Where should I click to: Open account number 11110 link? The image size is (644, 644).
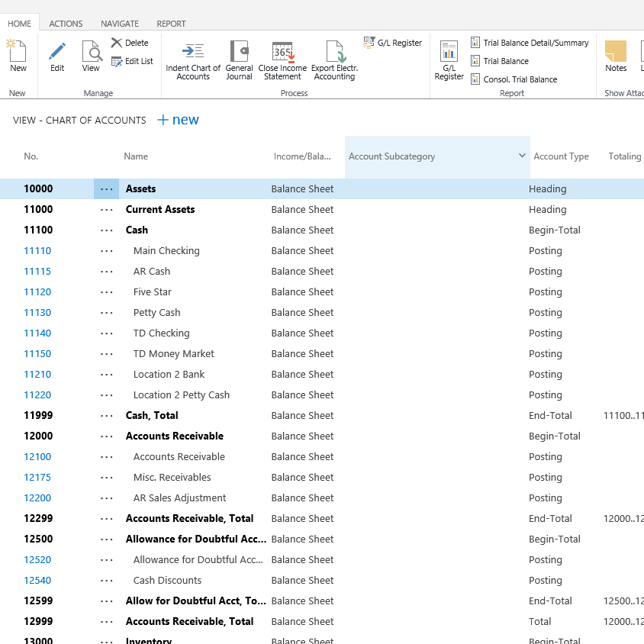pyautogui.click(x=37, y=251)
